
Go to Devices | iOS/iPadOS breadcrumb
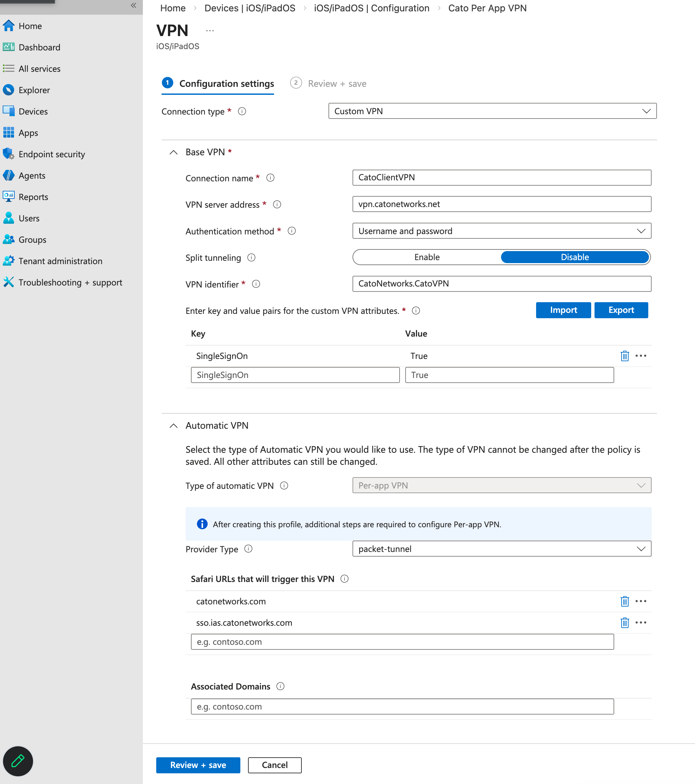[x=250, y=8]
